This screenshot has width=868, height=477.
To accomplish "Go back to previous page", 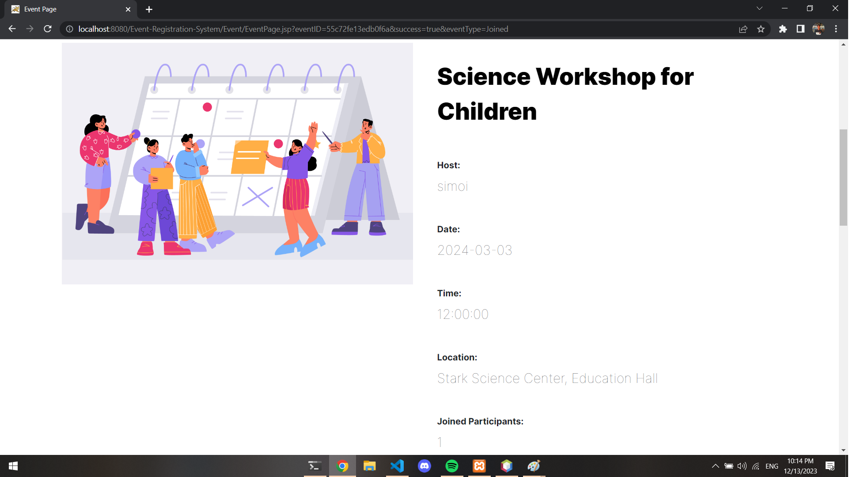I will (x=12, y=29).
